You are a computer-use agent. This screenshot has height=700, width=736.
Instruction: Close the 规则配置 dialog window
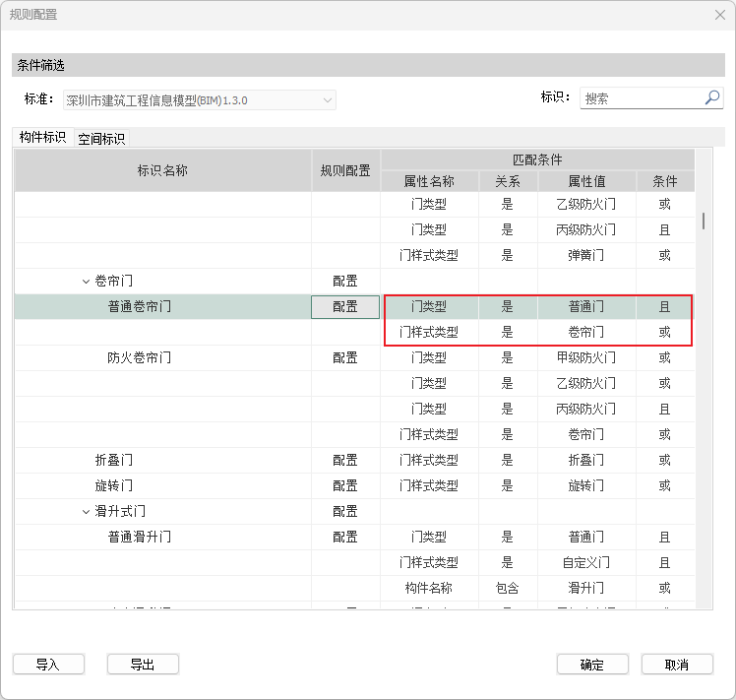coord(718,15)
